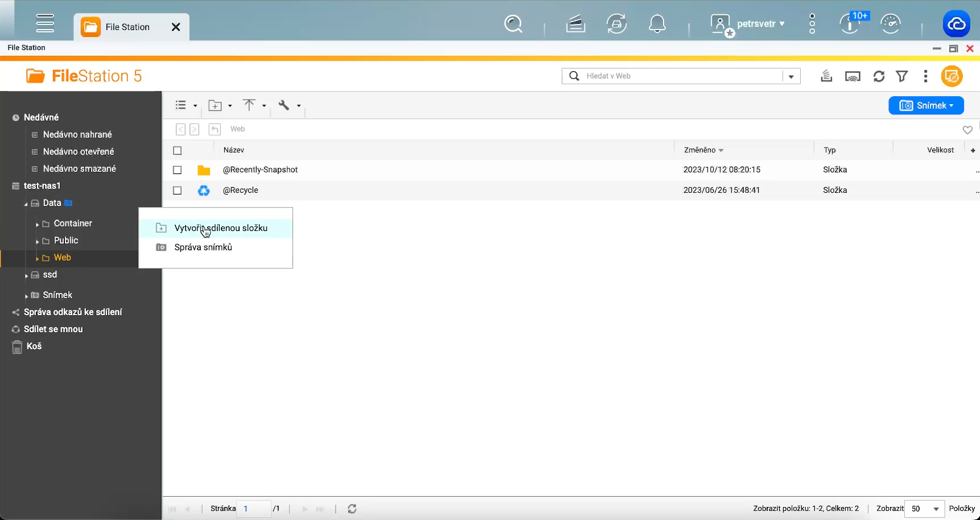This screenshot has height=520, width=980.
Task: Open File Station's more options dots icon
Action: coord(926,76)
